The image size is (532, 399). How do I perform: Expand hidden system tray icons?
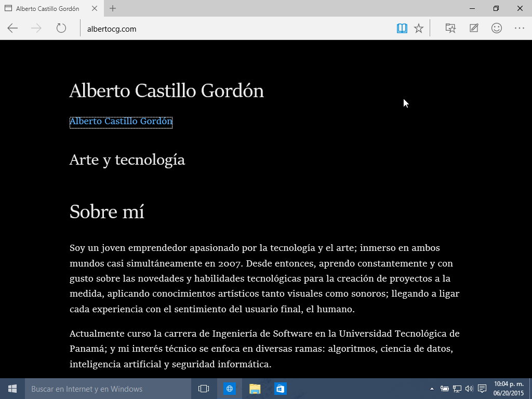pyautogui.click(x=432, y=389)
